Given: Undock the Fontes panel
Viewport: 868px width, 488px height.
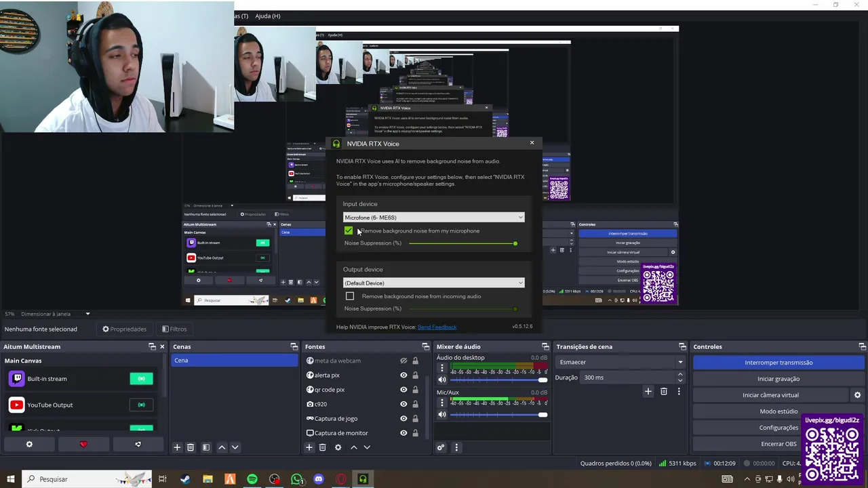Looking at the screenshot, I should (x=426, y=346).
